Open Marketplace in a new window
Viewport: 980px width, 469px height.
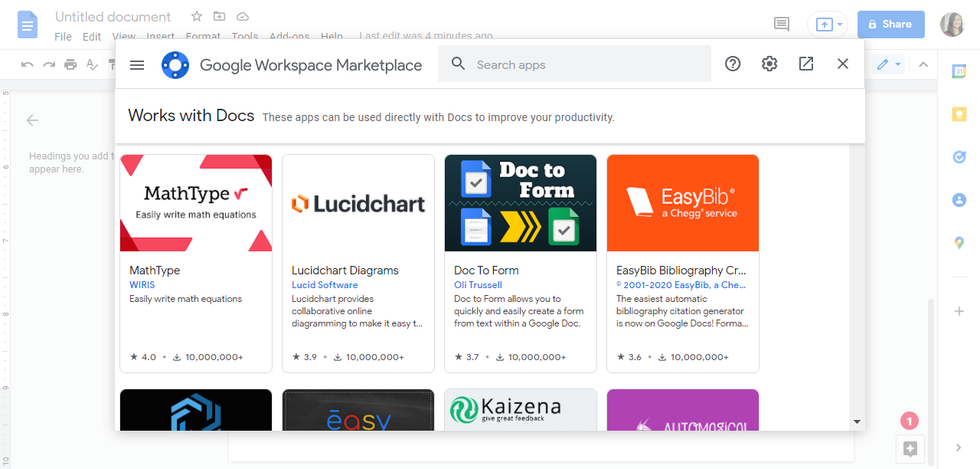[x=806, y=64]
